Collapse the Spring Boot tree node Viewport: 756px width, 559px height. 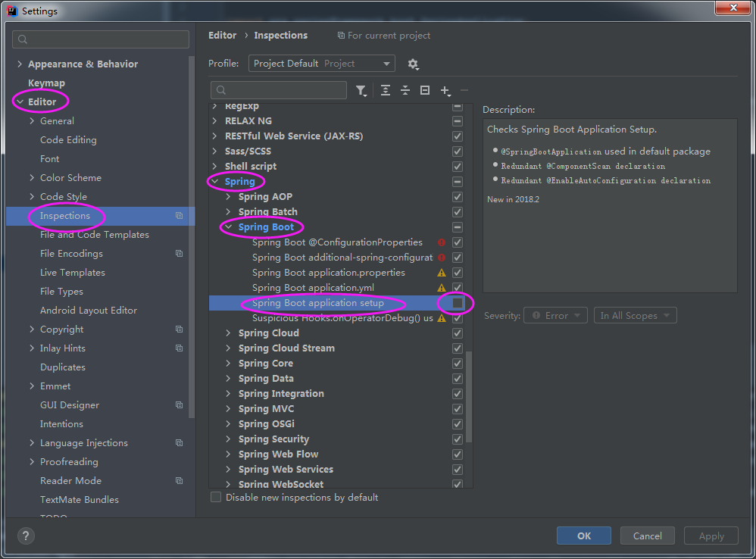pos(229,227)
